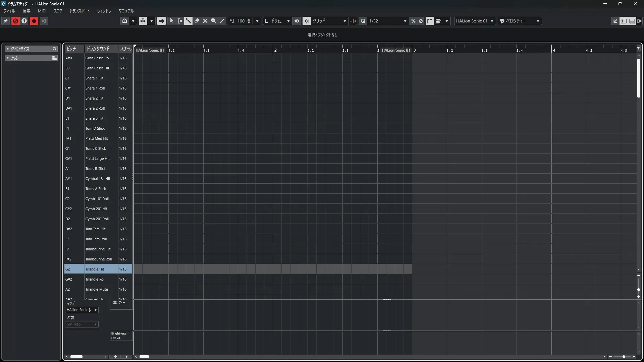Image resolution: width=644 pixels, height=362 pixels.
Task: Select the Mute tool in the toolbar
Action: 205,21
